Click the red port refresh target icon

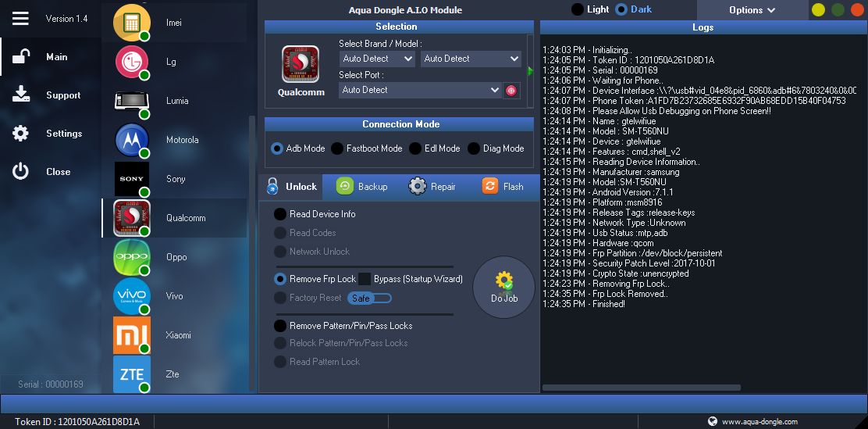coord(511,91)
